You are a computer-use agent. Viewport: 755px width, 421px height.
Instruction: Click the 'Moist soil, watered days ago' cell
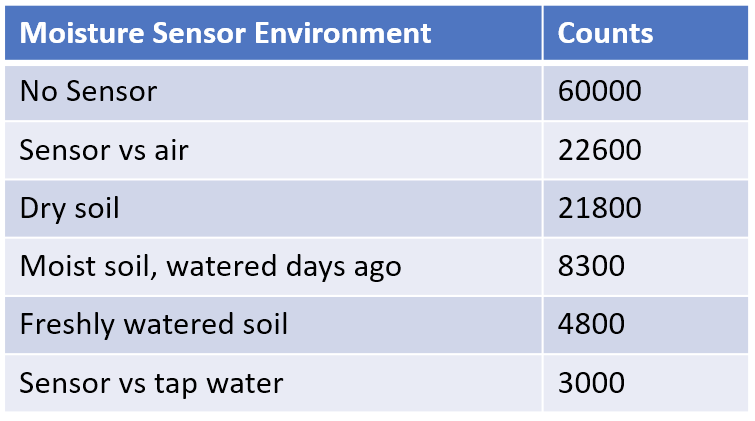(210, 266)
